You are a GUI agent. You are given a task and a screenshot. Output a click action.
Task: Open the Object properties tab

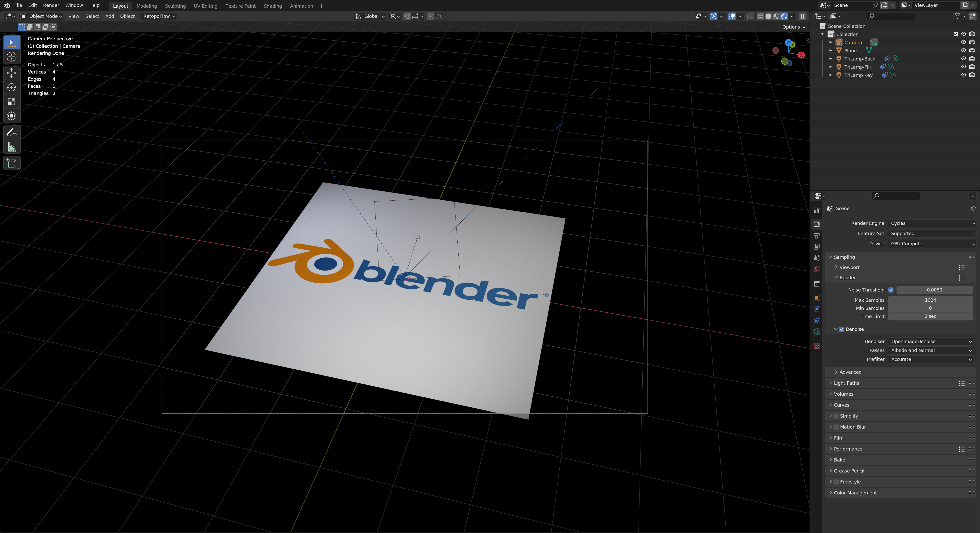(816, 298)
